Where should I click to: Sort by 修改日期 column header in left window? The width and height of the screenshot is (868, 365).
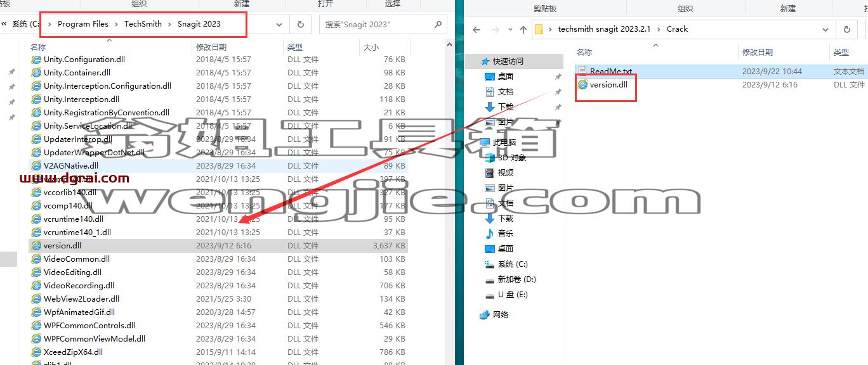[x=211, y=48]
